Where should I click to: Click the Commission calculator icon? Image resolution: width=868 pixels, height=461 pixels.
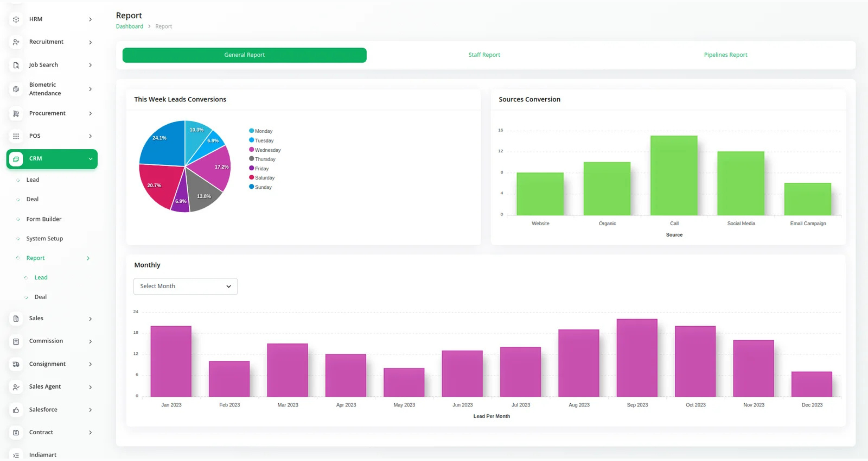click(16, 342)
